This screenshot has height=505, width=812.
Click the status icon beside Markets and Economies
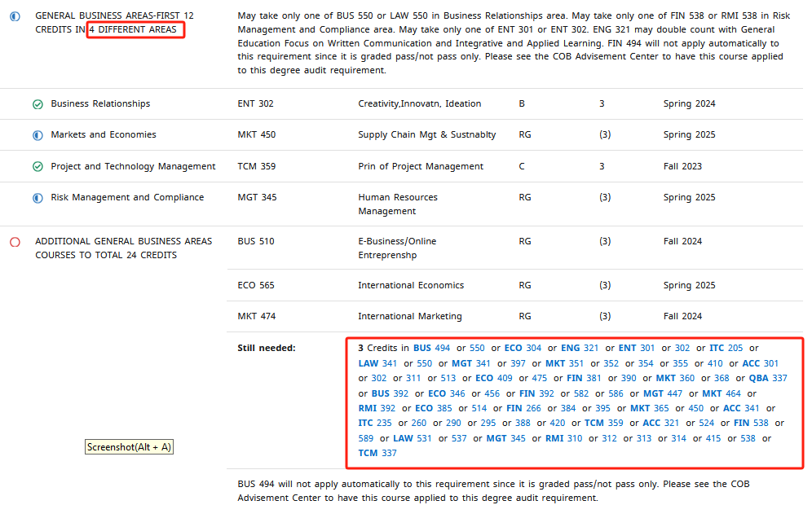tap(38, 135)
